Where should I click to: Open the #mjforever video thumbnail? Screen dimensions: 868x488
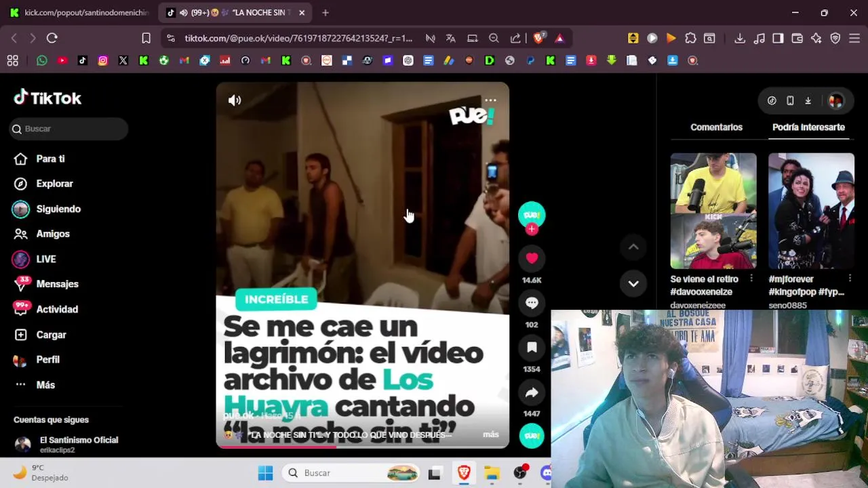pyautogui.click(x=811, y=211)
